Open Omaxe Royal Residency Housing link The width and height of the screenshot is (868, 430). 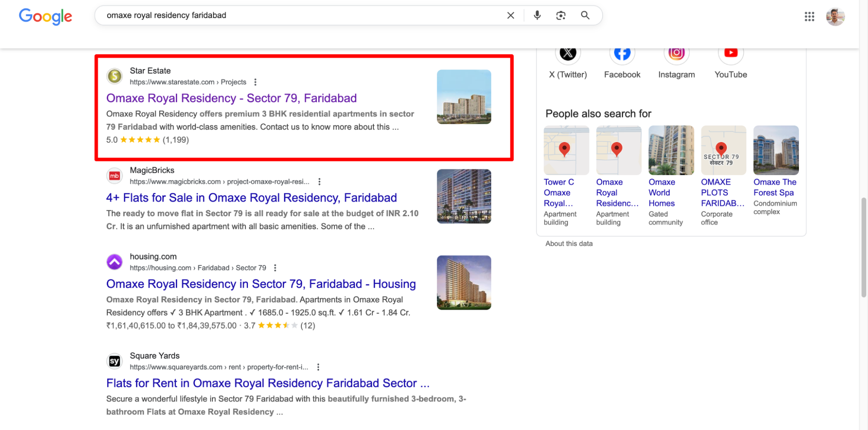[261, 284]
